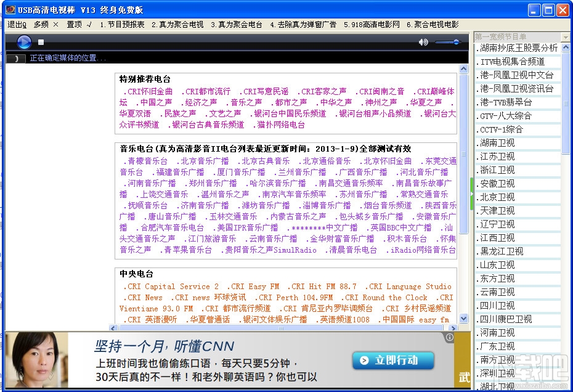The image size is (573, 392).
Task: Toggle the 置顶 √ always-on-top option
Action: pos(79,25)
